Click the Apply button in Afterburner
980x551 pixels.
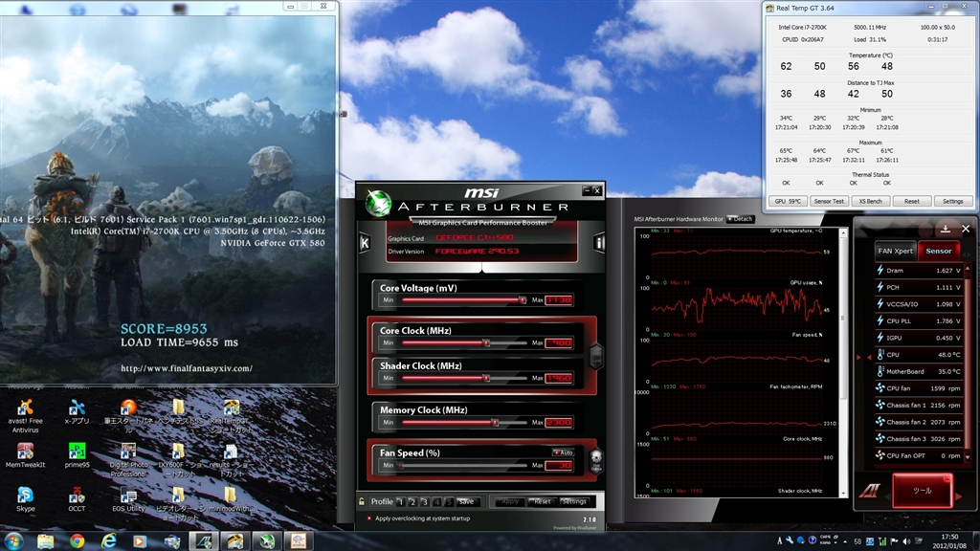click(510, 501)
